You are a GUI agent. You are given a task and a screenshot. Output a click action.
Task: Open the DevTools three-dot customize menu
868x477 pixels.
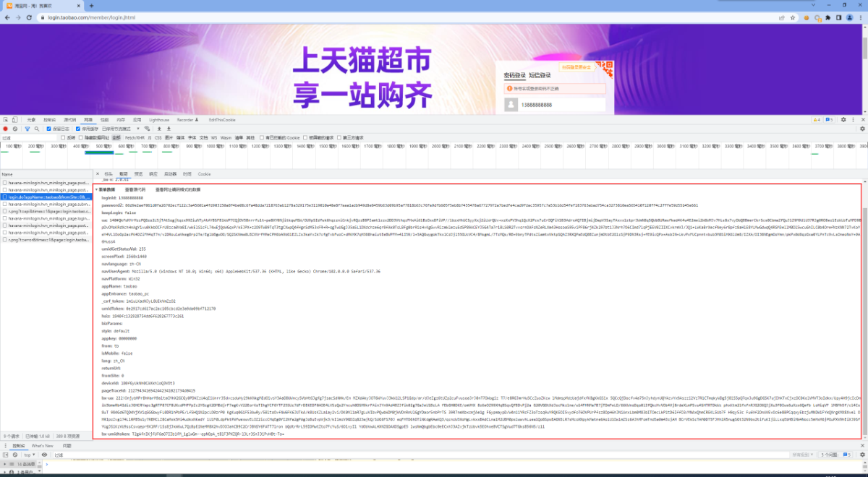tap(853, 120)
